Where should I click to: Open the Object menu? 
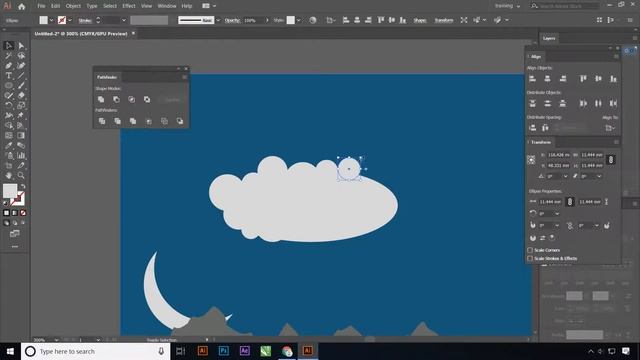[x=73, y=6]
